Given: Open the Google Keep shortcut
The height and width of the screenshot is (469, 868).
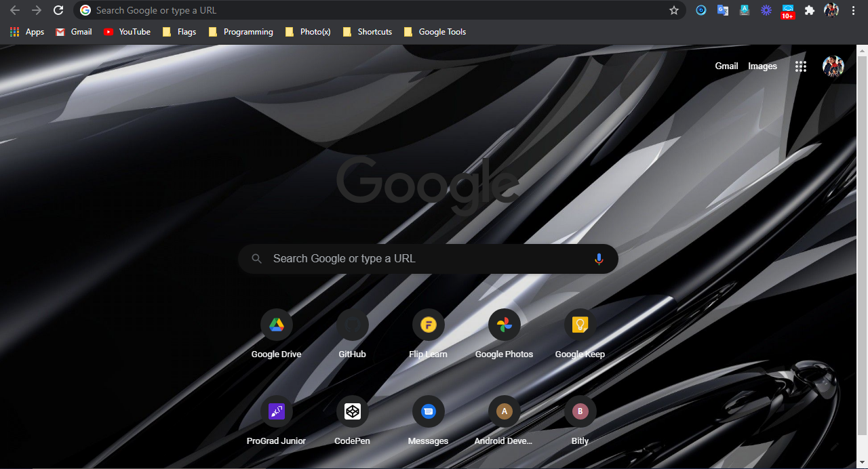Looking at the screenshot, I should [x=580, y=333].
